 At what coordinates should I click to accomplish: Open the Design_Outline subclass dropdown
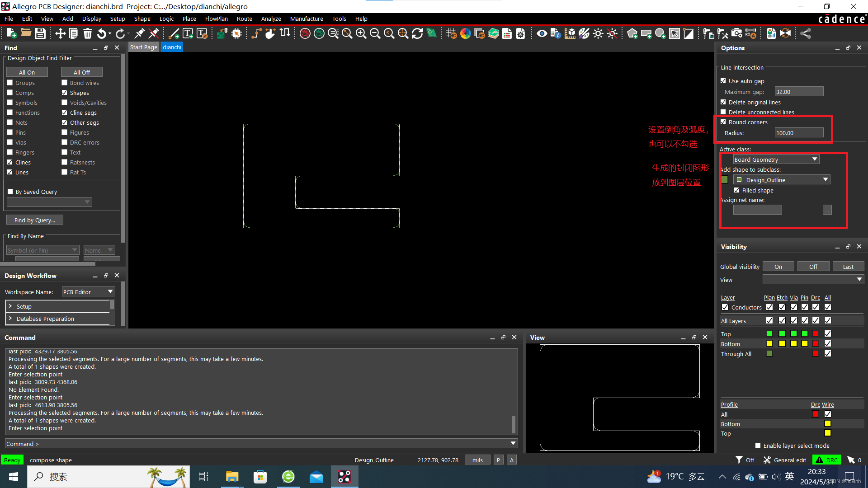(x=782, y=180)
